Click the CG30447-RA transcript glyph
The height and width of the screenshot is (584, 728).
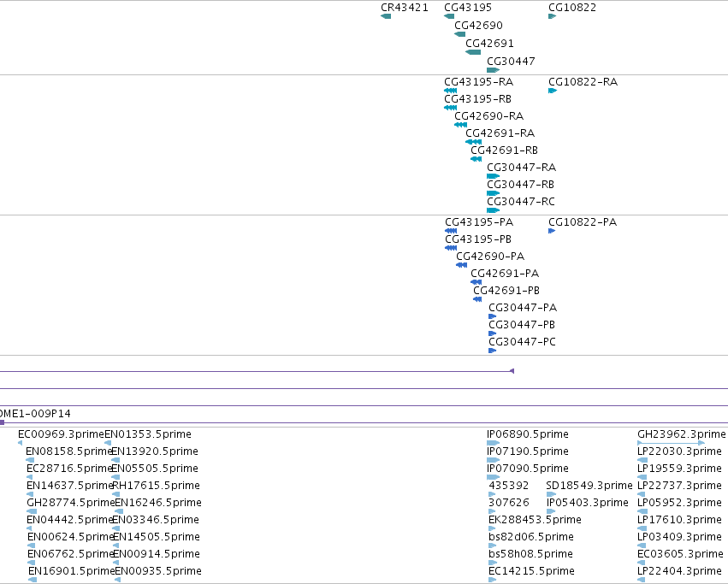[x=493, y=176]
